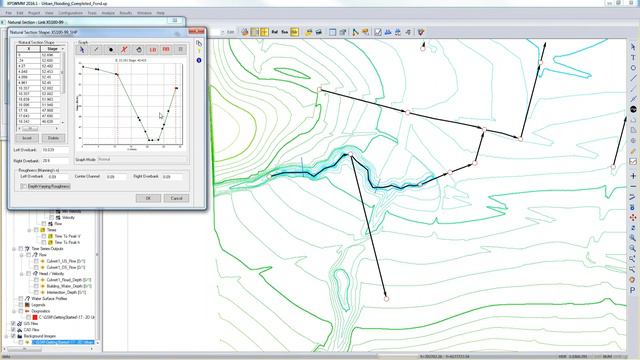Check the Culvert1_DS_Flow layer checkbox

coord(36,267)
